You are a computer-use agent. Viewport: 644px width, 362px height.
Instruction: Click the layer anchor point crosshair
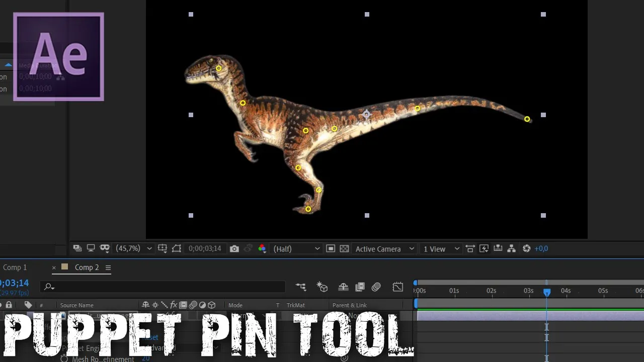pyautogui.click(x=366, y=115)
